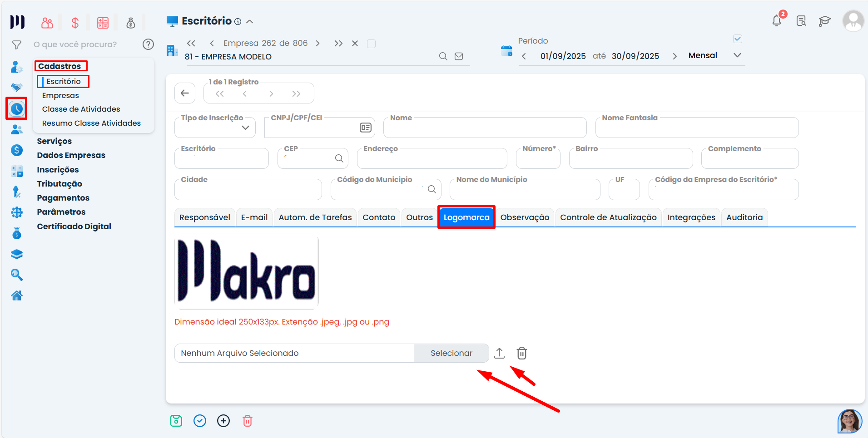This screenshot has width=868, height=438.
Task: Delete logo with trash icon beside Selecionar
Action: pyautogui.click(x=521, y=353)
